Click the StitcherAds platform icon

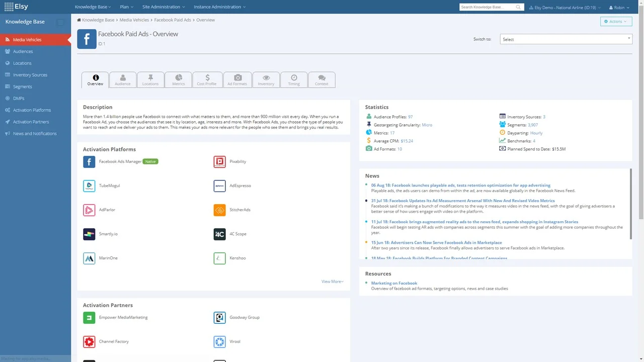tap(219, 210)
